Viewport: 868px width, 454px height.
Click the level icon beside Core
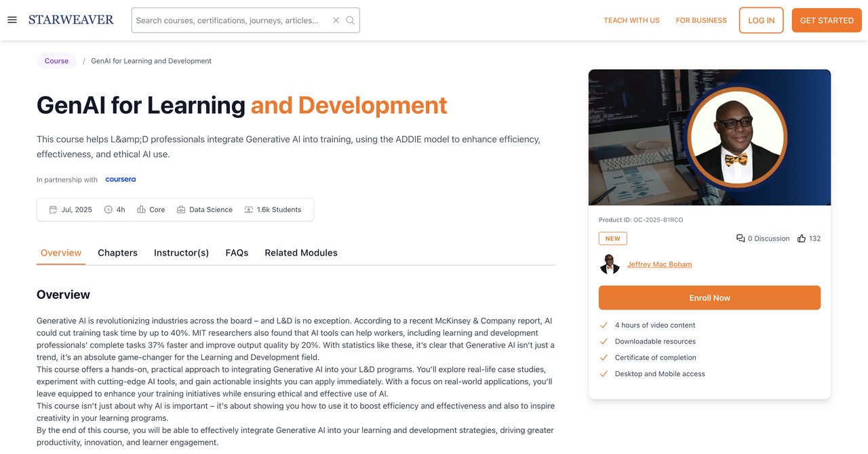click(x=141, y=210)
